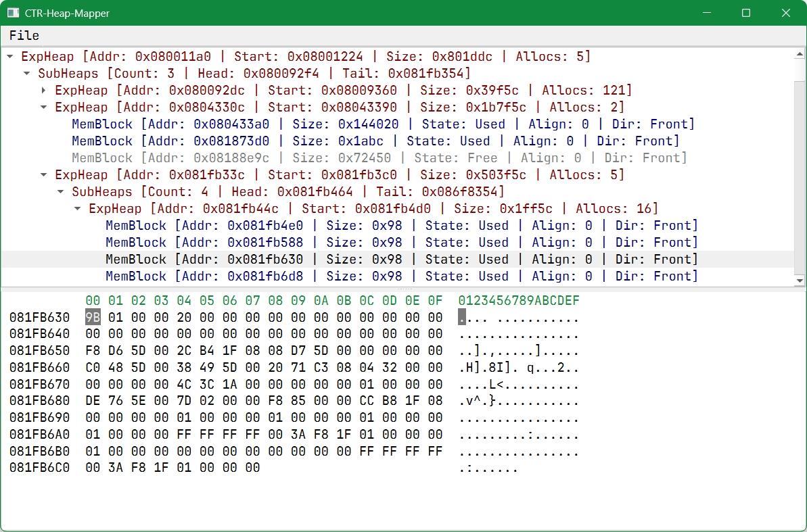807x532 pixels.
Task: Click byte C0 in row 081FB660
Action: pyautogui.click(x=93, y=368)
